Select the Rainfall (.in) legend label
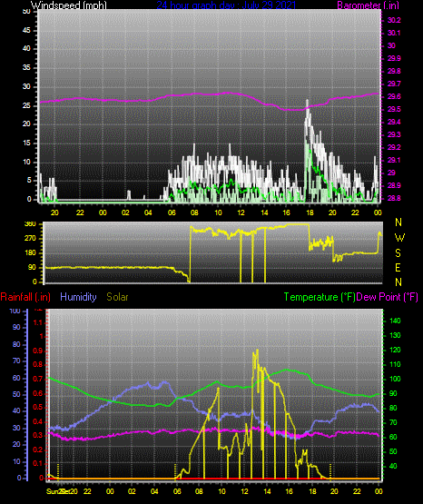Image resolution: width=423 pixels, height=504 pixels. tap(25, 297)
